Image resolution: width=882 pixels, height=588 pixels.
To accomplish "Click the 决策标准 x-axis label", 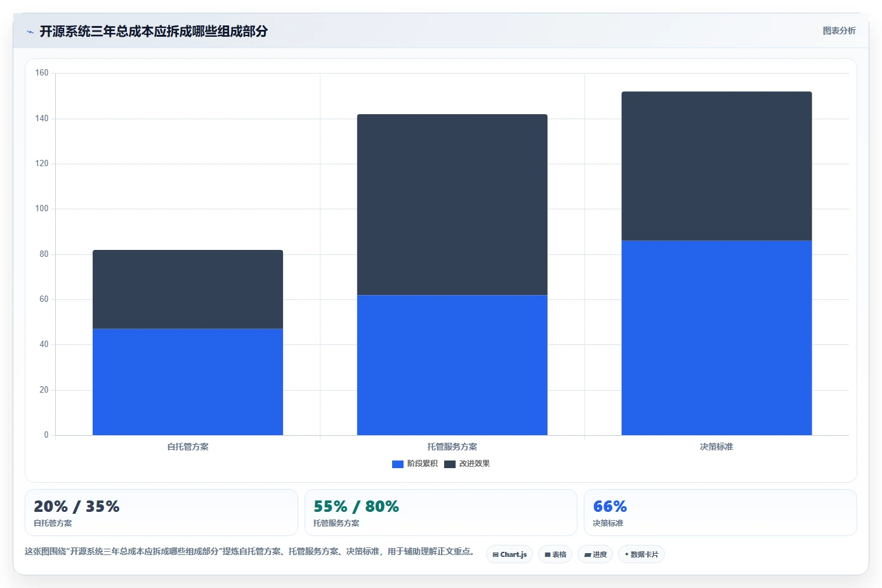I will point(716,447).
